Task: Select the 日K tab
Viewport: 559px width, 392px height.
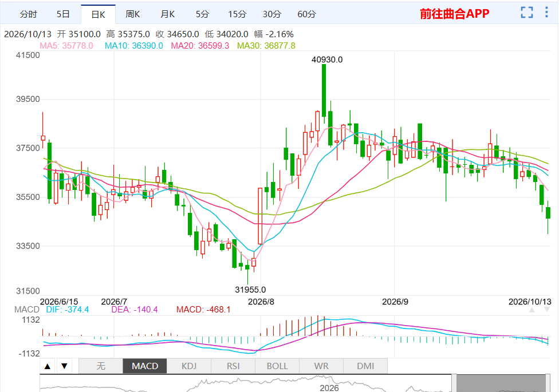Action: (98, 14)
